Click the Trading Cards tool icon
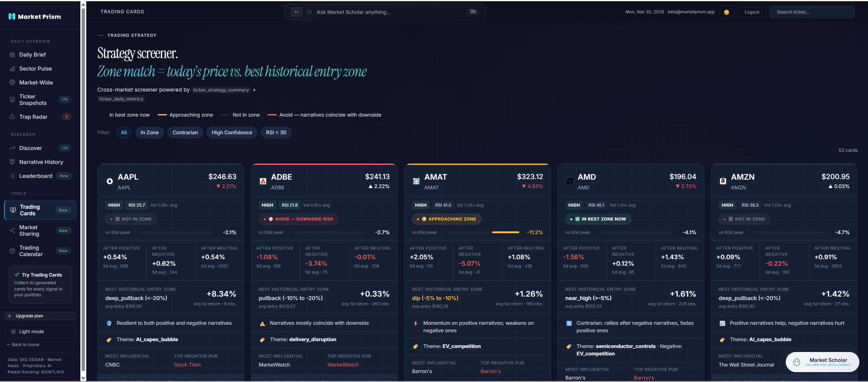This screenshot has width=868, height=382. [12, 210]
